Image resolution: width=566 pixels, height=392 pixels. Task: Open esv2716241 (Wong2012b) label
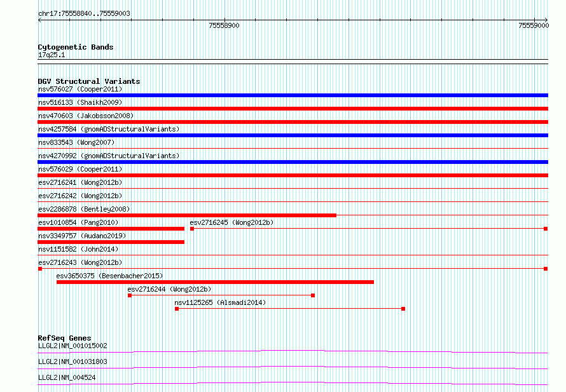(80, 182)
